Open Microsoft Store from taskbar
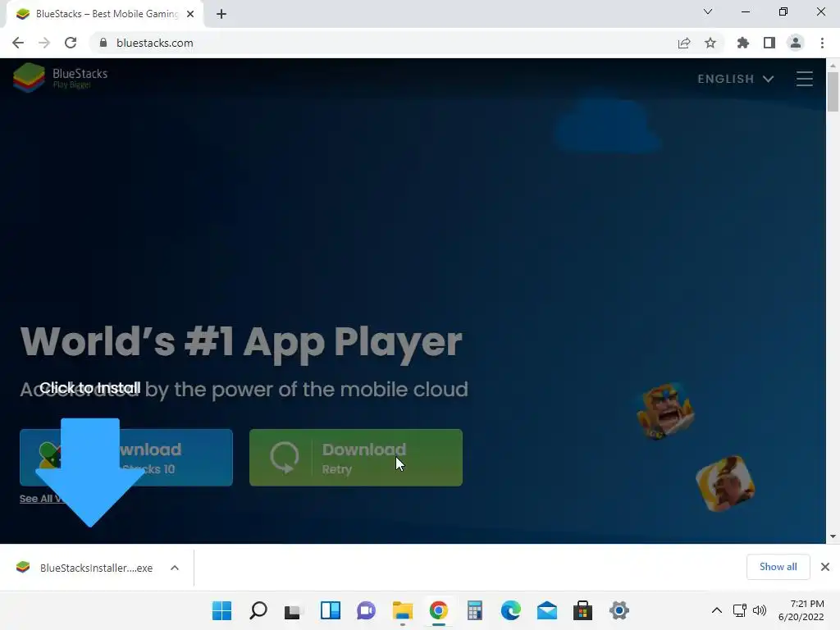The image size is (840, 630). pyautogui.click(x=583, y=610)
